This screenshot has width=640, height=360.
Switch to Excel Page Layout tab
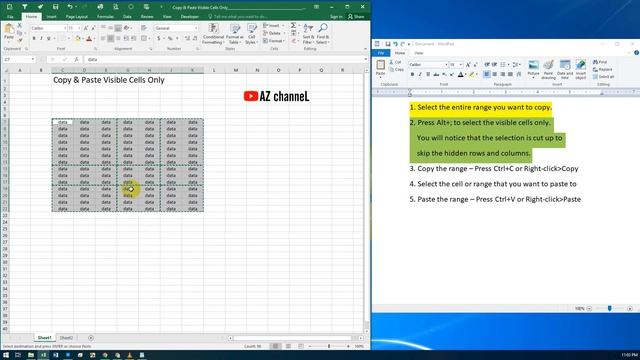[77, 17]
